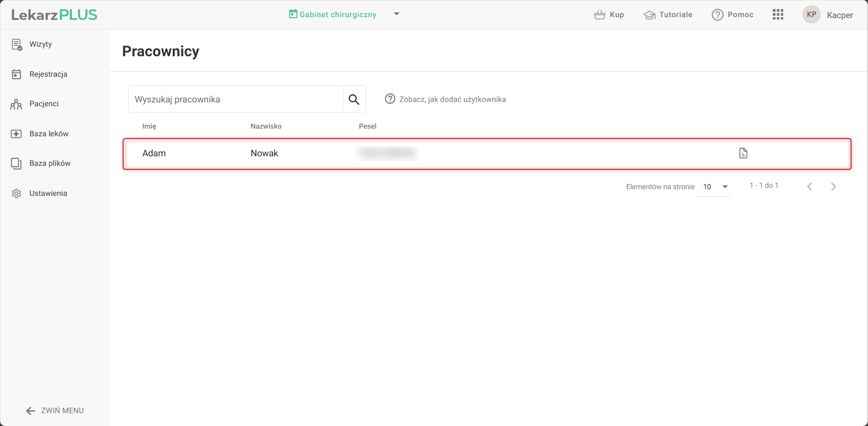The height and width of the screenshot is (426, 868).
Task: Select the name Adam in the employee row
Action: click(154, 153)
